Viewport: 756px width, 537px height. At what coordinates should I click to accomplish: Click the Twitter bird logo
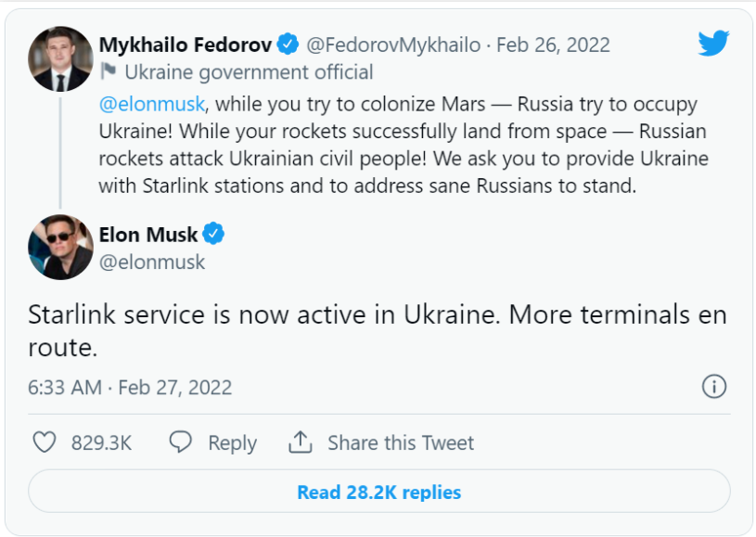713,43
